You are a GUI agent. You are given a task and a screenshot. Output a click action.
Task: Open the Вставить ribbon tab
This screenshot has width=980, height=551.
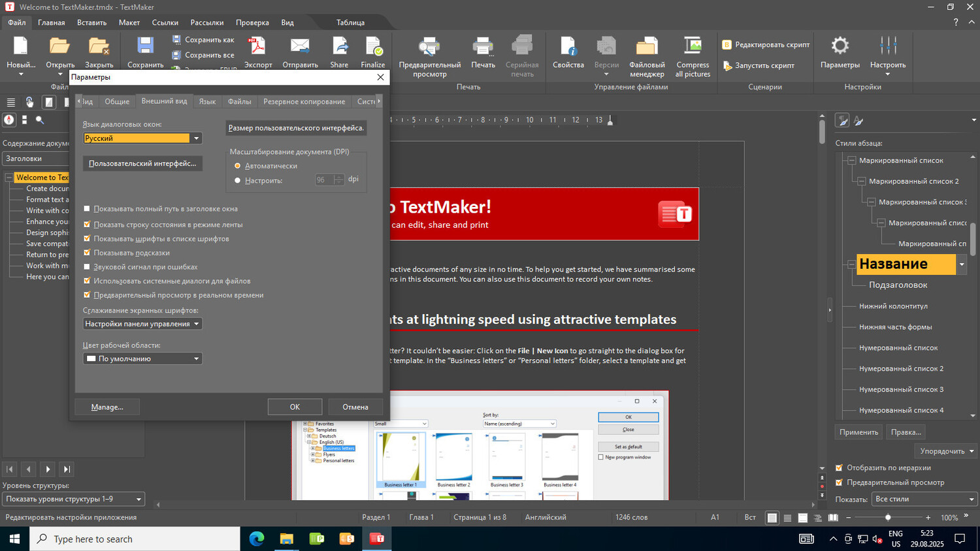[x=91, y=23]
